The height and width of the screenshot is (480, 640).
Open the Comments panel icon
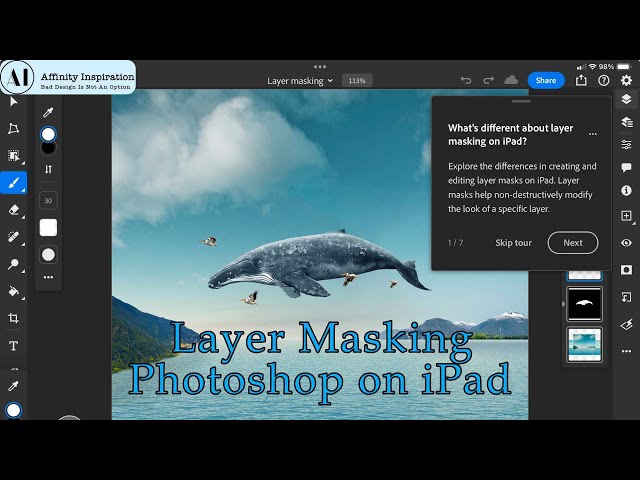(626, 167)
